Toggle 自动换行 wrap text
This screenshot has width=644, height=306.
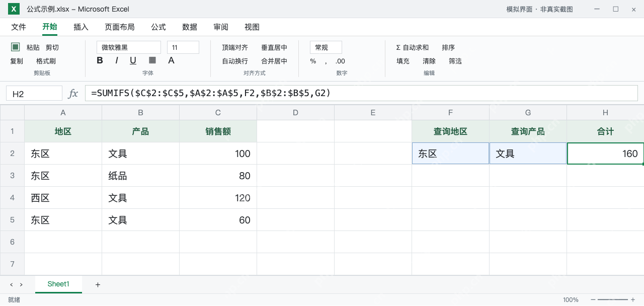click(x=235, y=61)
